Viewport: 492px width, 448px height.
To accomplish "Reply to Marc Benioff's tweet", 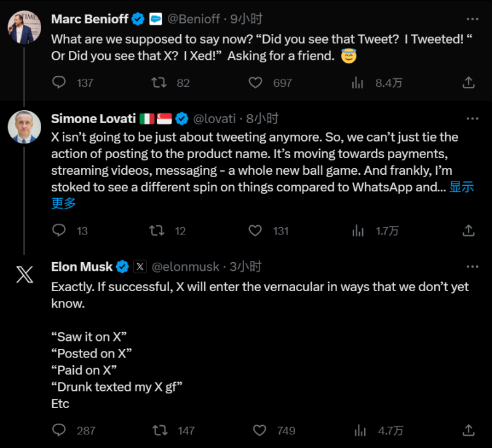I will (59, 82).
